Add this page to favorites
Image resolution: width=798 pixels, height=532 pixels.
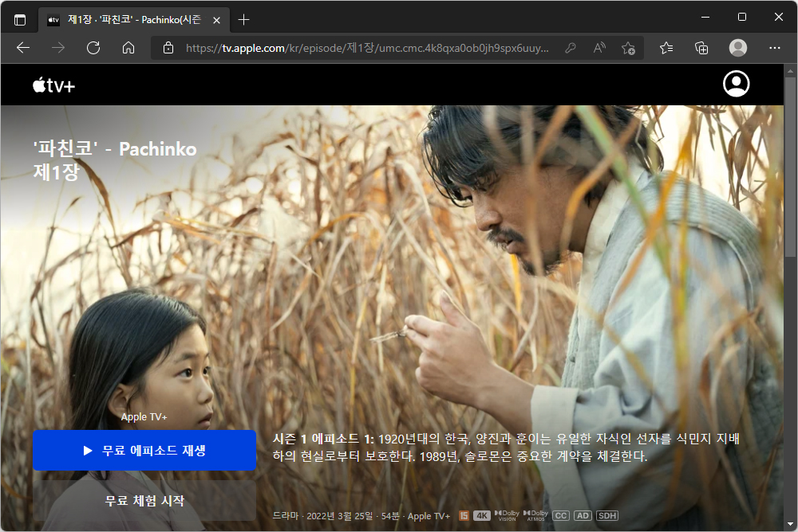628,48
